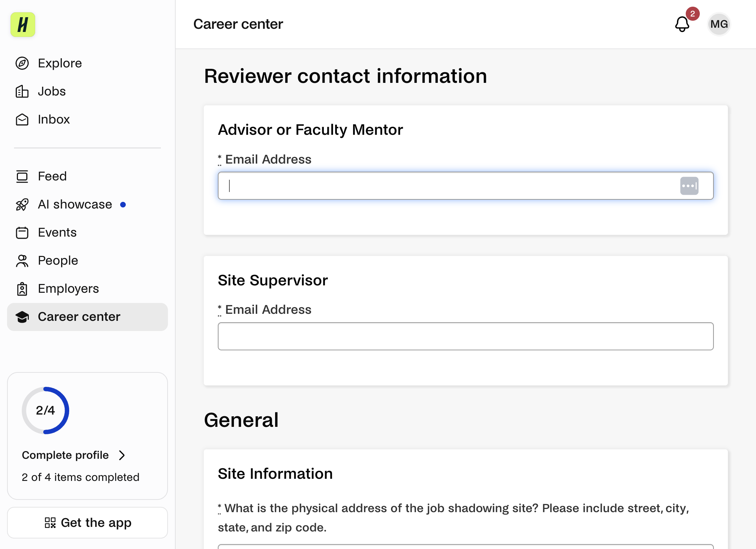The width and height of the screenshot is (756, 549).
Task: Click the People icon
Action: (x=22, y=261)
